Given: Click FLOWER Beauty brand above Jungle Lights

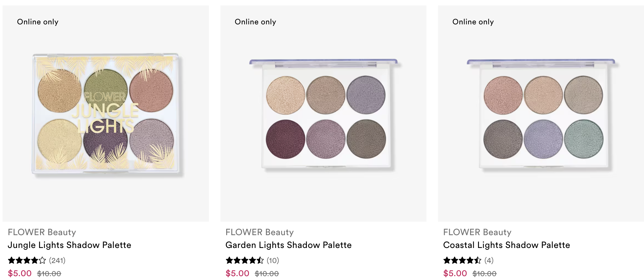Looking at the screenshot, I should pyautogui.click(x=42, y=232).
